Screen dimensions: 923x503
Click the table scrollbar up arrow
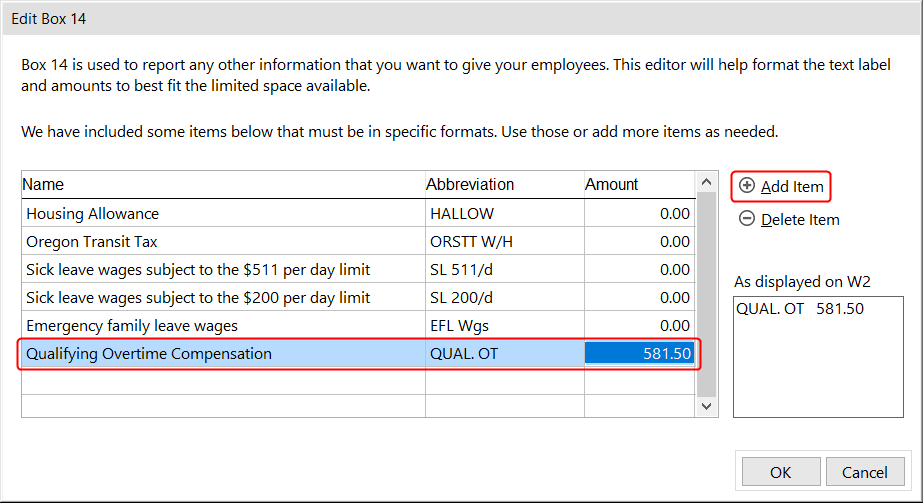(707, 183)
